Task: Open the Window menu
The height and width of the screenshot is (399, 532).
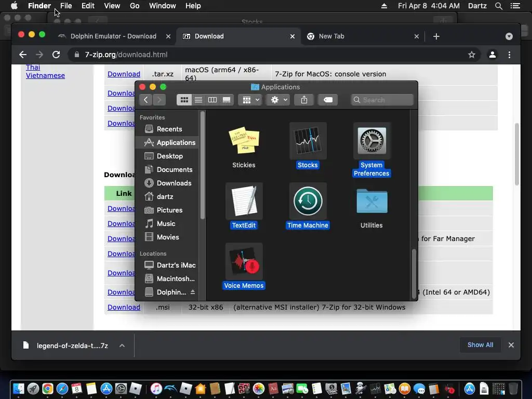Action: pyautogui.click(x=163, y=6)
